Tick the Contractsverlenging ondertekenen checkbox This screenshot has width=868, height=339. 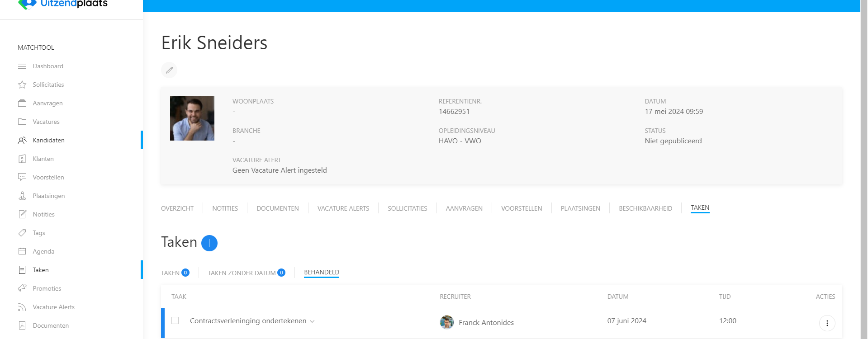point(175,320)
